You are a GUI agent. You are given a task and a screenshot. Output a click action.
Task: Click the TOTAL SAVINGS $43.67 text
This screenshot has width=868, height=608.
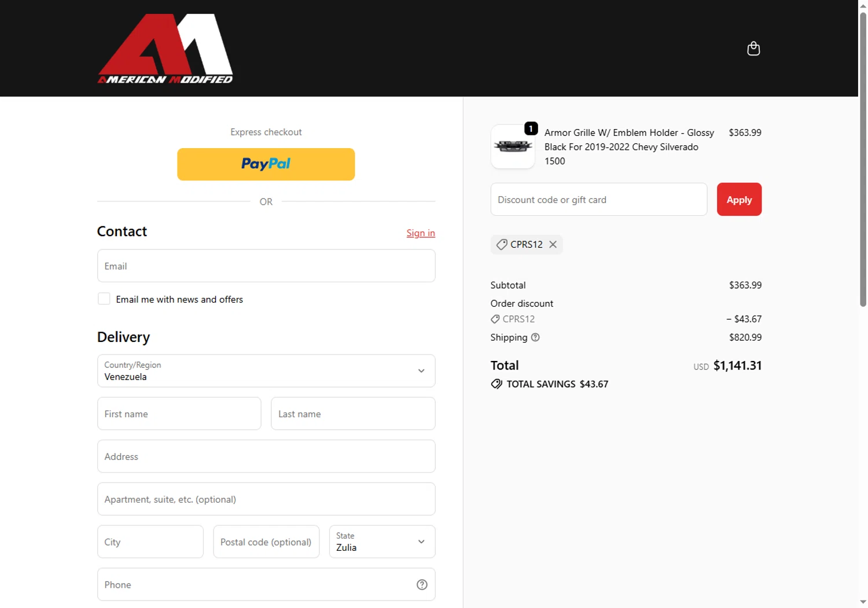click(557, 384)
